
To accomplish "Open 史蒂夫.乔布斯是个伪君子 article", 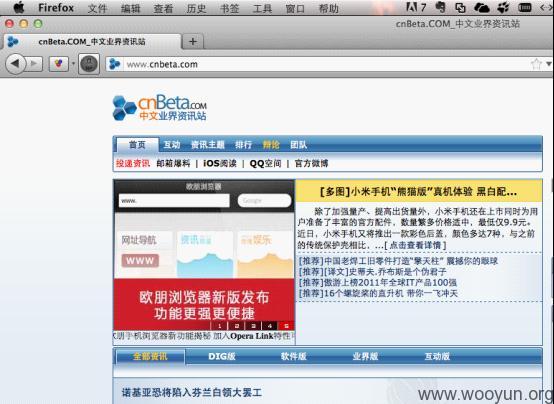I will 372,272.
